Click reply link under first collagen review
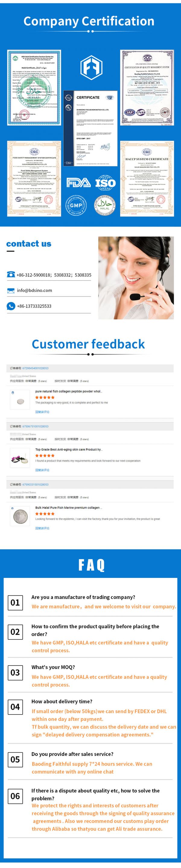The width and height of the screenshot is (181, 868). 42,412
